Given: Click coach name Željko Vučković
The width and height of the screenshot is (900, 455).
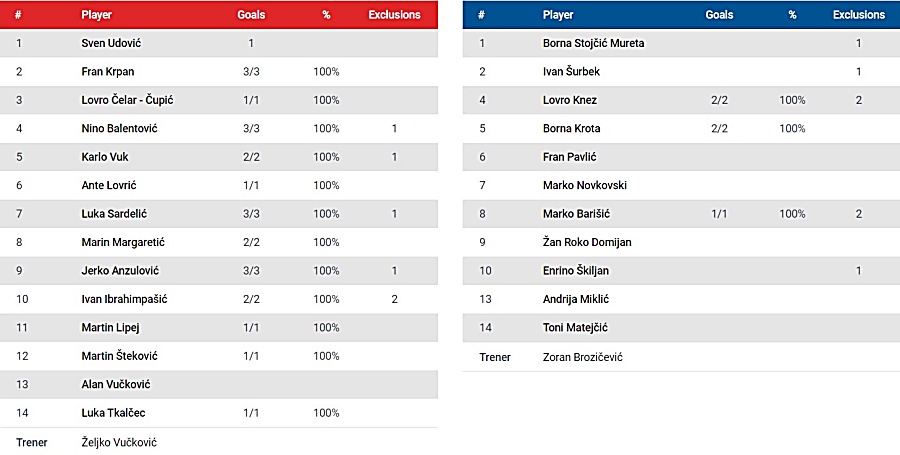Looking at the screenshot, I should tap(119, 442).
